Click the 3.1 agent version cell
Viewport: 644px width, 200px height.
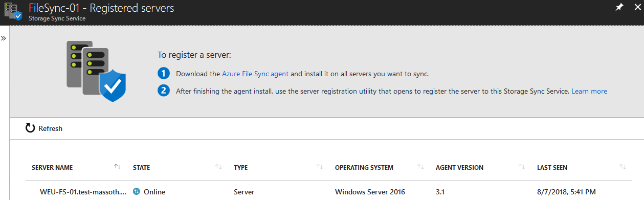pyautogui.click(x=440, y=192)
